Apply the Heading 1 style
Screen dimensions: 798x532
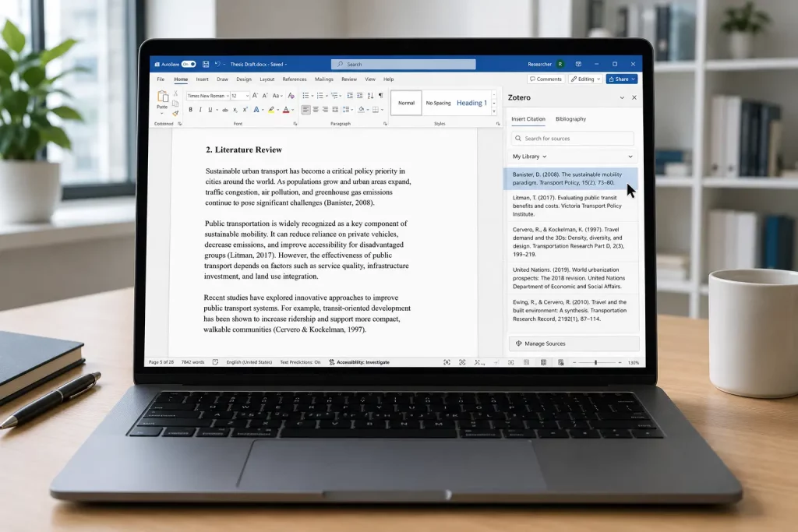471,103
